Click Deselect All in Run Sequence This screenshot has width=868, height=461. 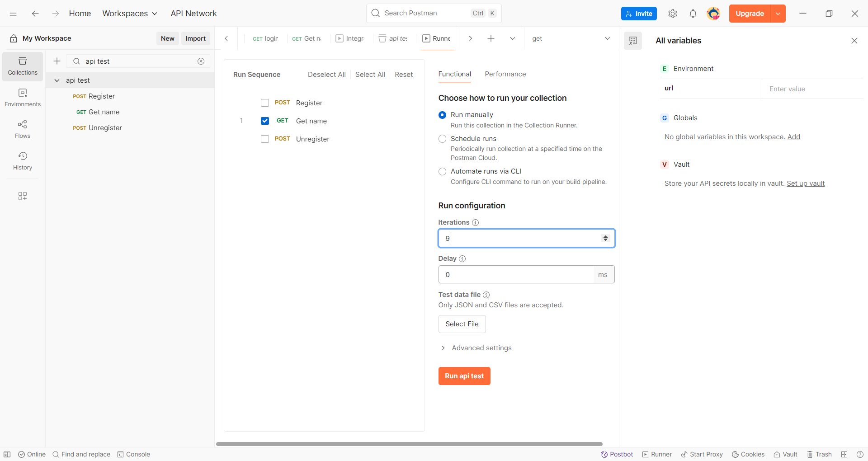[x=327, y=75]
